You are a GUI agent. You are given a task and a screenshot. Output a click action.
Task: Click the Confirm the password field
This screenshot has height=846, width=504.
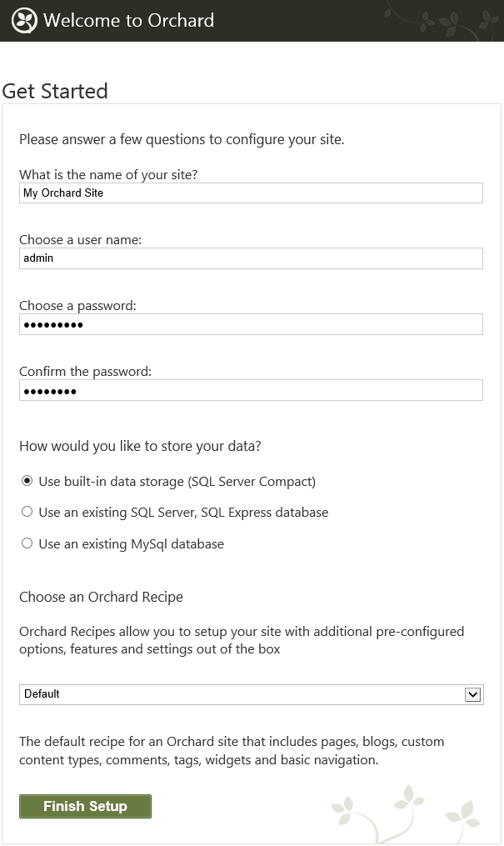(x=252, y=390)
